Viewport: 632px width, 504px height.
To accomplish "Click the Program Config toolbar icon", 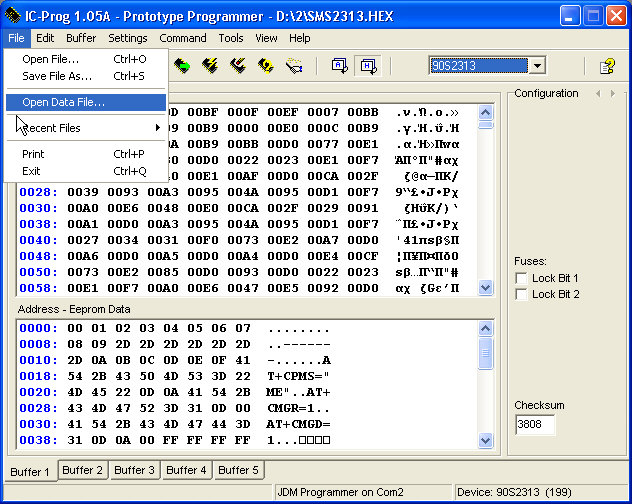I will (x=238, y=66).
